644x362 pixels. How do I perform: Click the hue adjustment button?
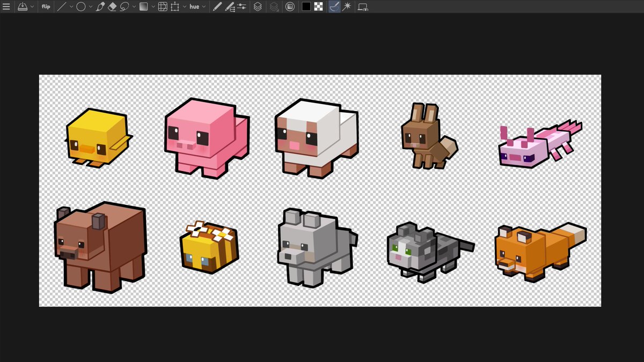click(194, 7)
